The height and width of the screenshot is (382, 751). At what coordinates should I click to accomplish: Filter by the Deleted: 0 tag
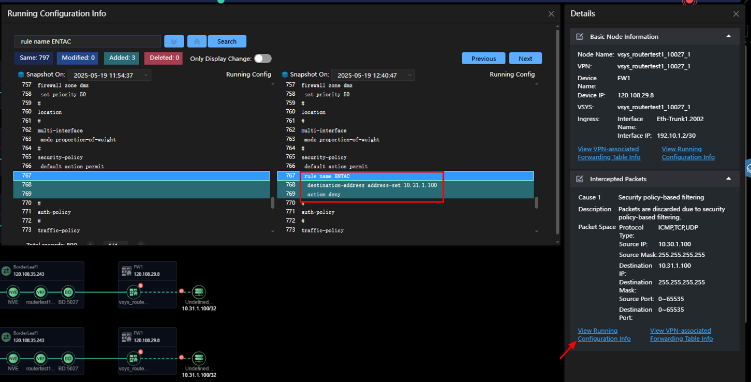(x=164, y=58)
